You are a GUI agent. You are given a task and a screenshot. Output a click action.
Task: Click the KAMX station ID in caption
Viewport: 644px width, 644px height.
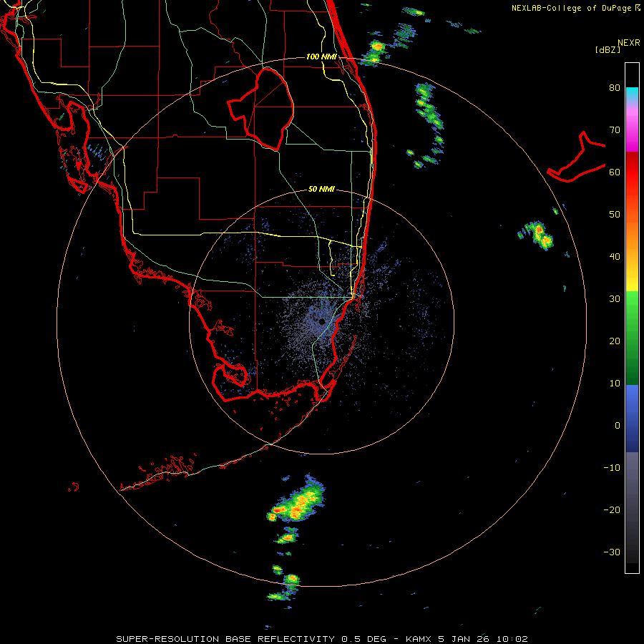[x=419, y=639]
